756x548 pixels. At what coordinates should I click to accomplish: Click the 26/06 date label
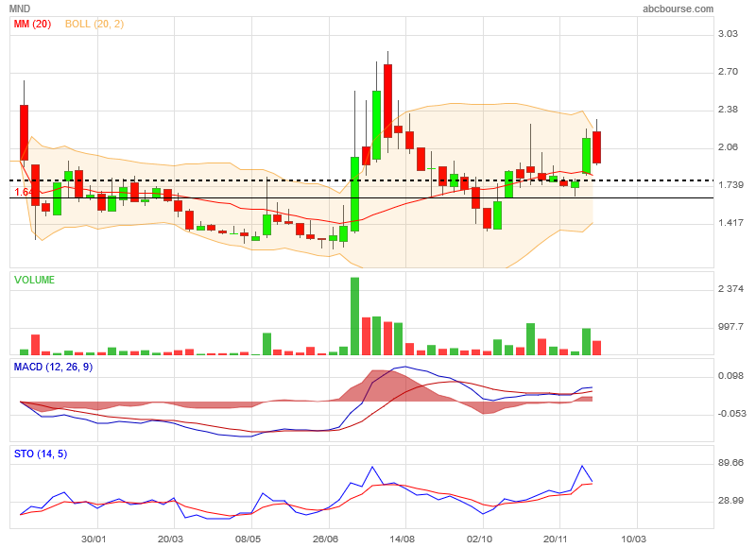(x=325, y=539)
